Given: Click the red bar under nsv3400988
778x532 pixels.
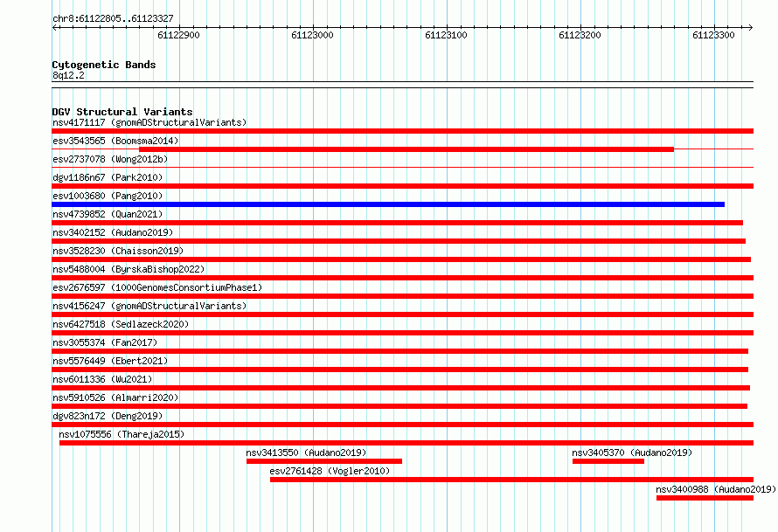Looking at the screenshot, I should pos(705,498).
